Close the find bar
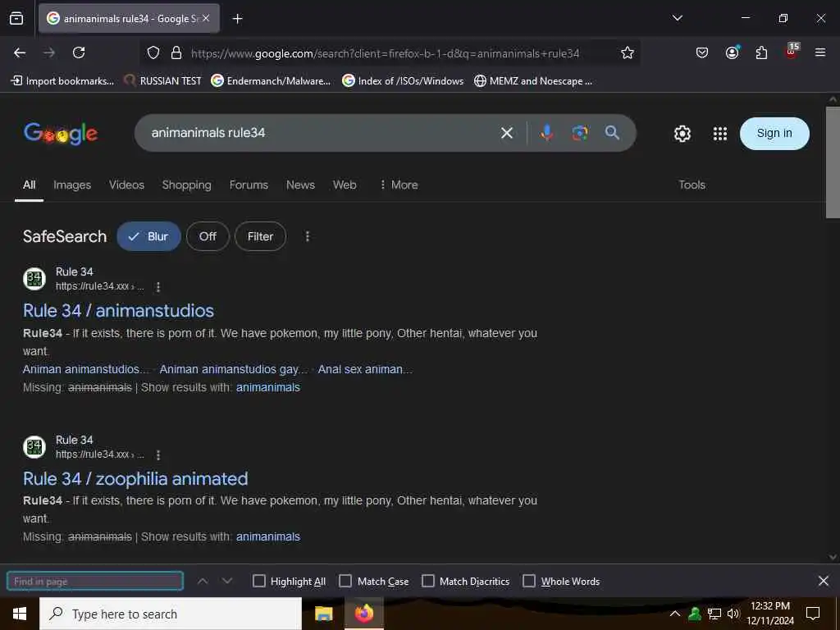The width and height of the screenshot is (840, 630). (x=824, y=581)
